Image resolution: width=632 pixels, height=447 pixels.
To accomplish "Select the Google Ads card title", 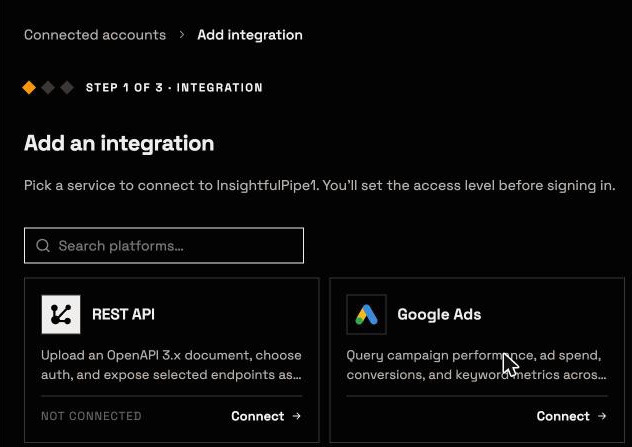I will (439, 314).
